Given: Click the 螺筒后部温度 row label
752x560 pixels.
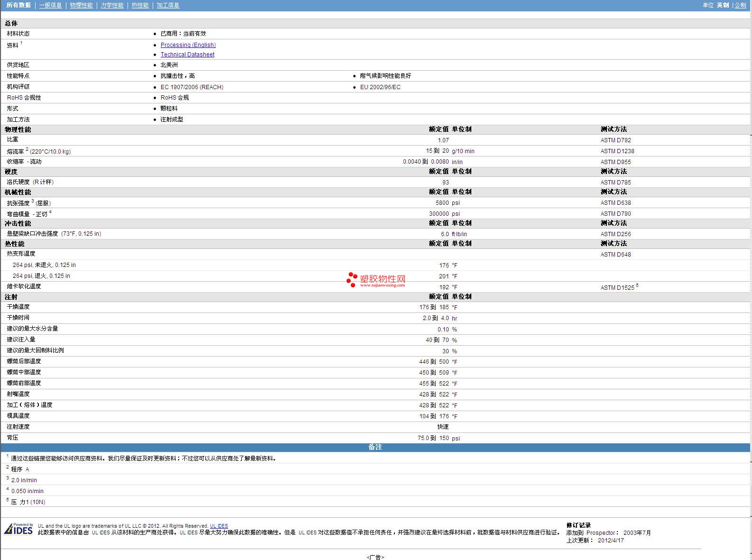Looking at the screenshot, I should [24, 361].
